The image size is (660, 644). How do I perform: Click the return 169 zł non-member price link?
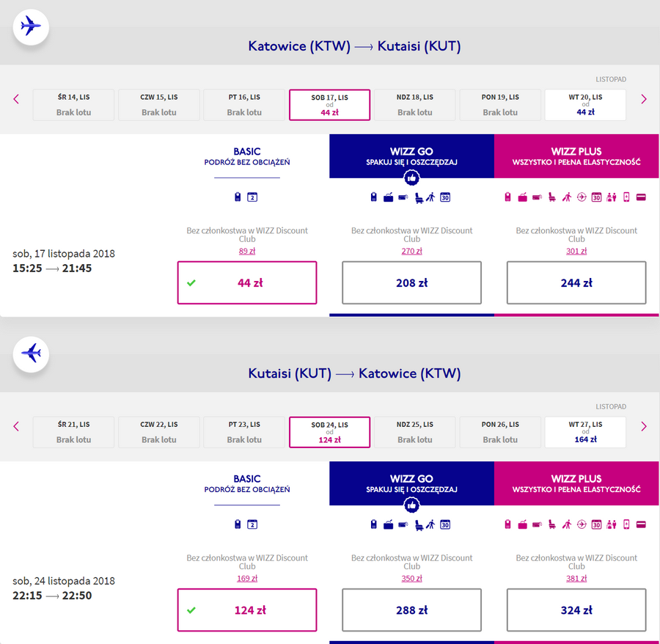click(247, 578)
